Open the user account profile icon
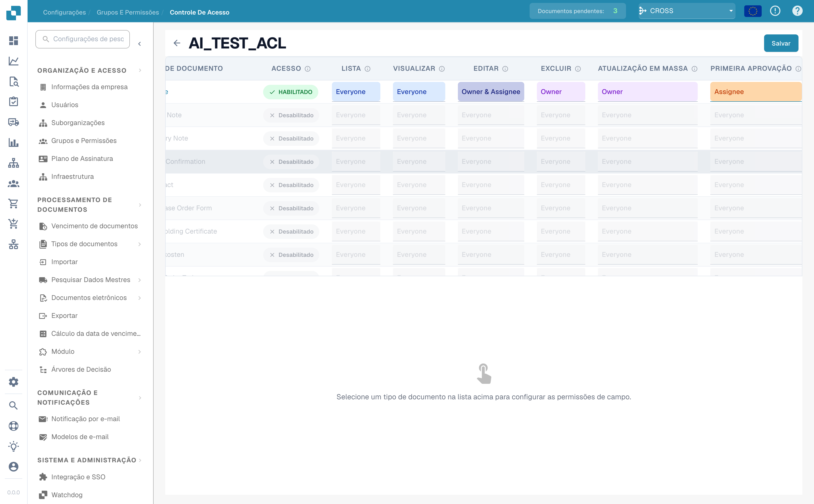814x504 pixels. (13, 466)
